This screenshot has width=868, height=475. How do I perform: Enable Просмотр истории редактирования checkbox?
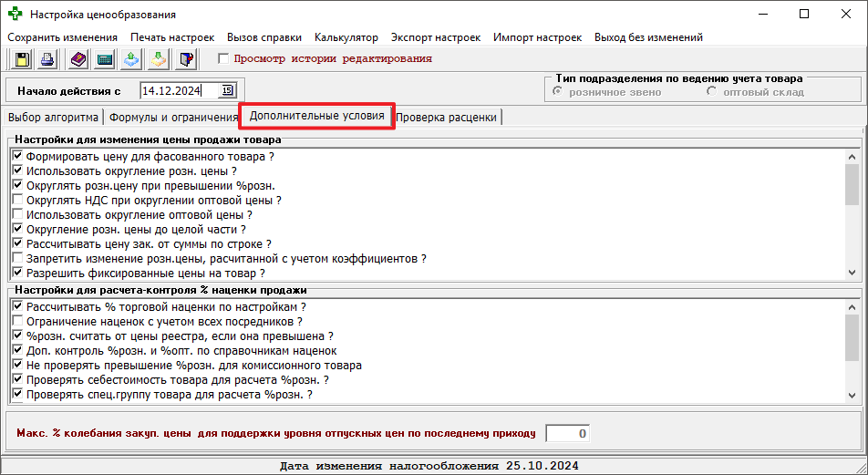pyautogui.click(x=223, y=58)
